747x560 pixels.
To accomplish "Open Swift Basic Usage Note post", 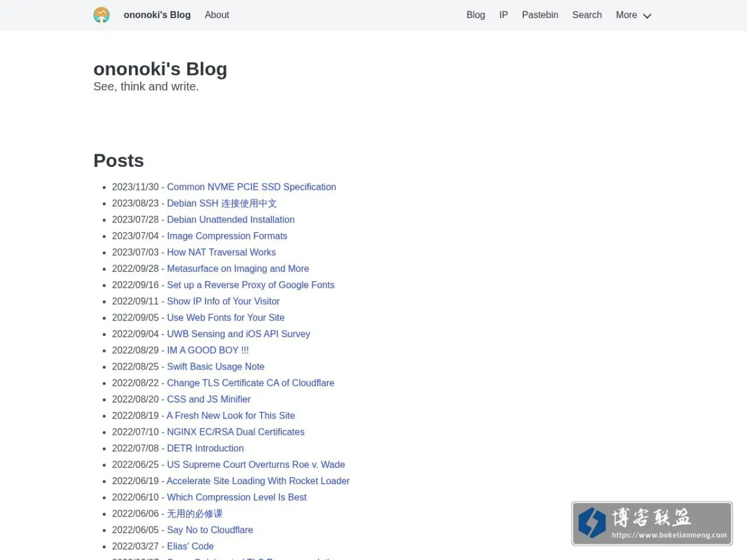I will pos(215,366).
